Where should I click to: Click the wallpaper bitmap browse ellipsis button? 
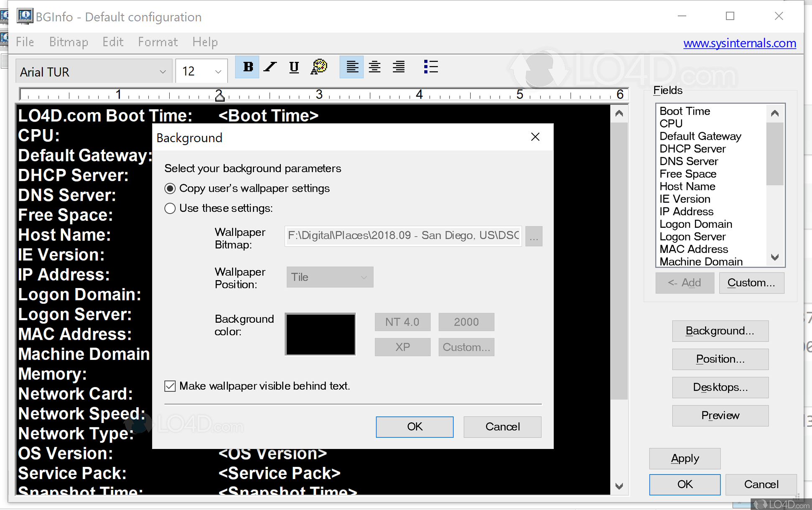click(534, 236)
